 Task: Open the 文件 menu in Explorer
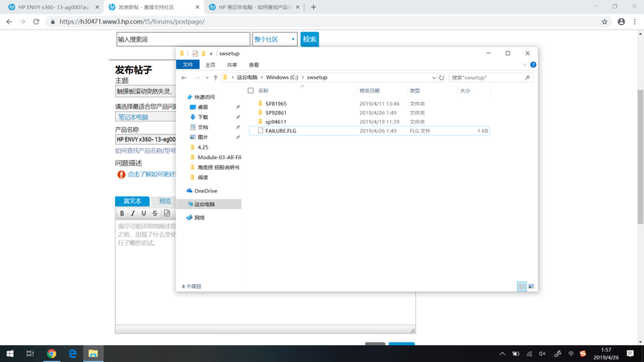[188, 65]
